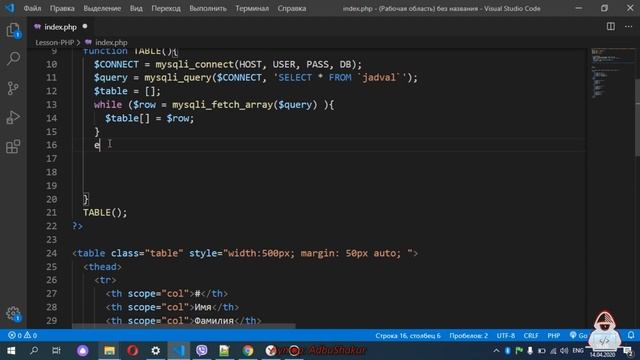Select PHP language mode in status bar
The width and height of the screenshot is (640, 360).
(553, 336)
